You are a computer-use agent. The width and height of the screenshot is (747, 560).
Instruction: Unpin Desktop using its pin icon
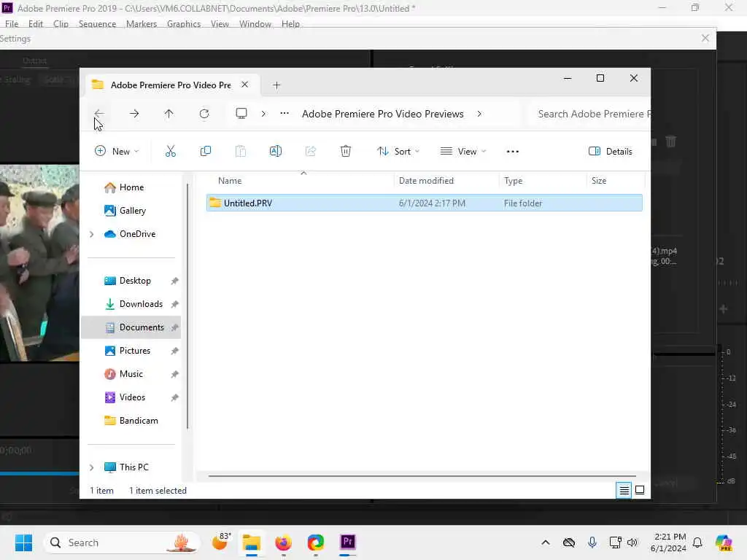[175, 281]
